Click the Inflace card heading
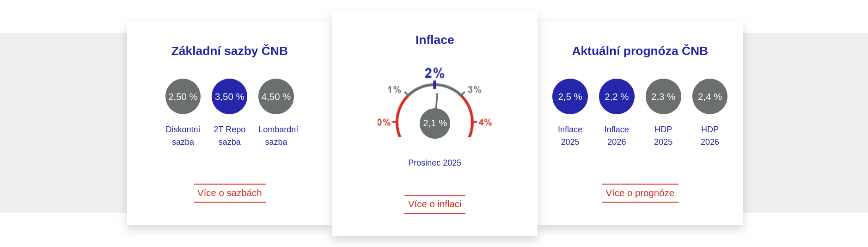Screen dimensions: 868x247 coord(435,40)
